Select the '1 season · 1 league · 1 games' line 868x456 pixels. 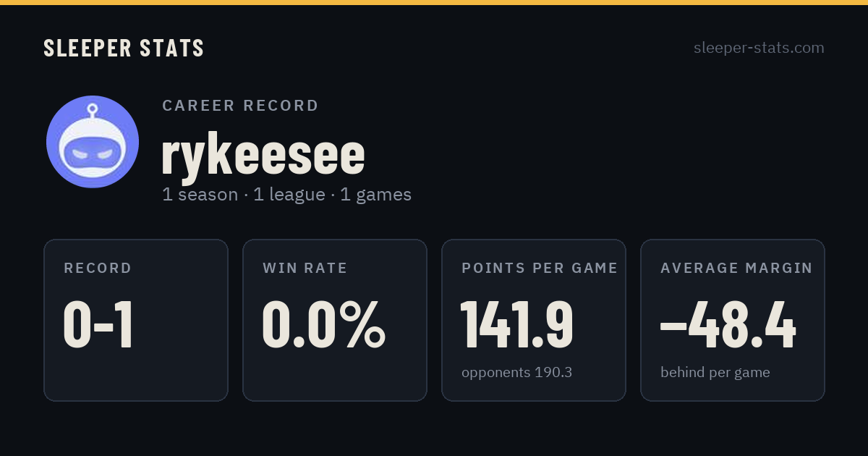point(286,195)
